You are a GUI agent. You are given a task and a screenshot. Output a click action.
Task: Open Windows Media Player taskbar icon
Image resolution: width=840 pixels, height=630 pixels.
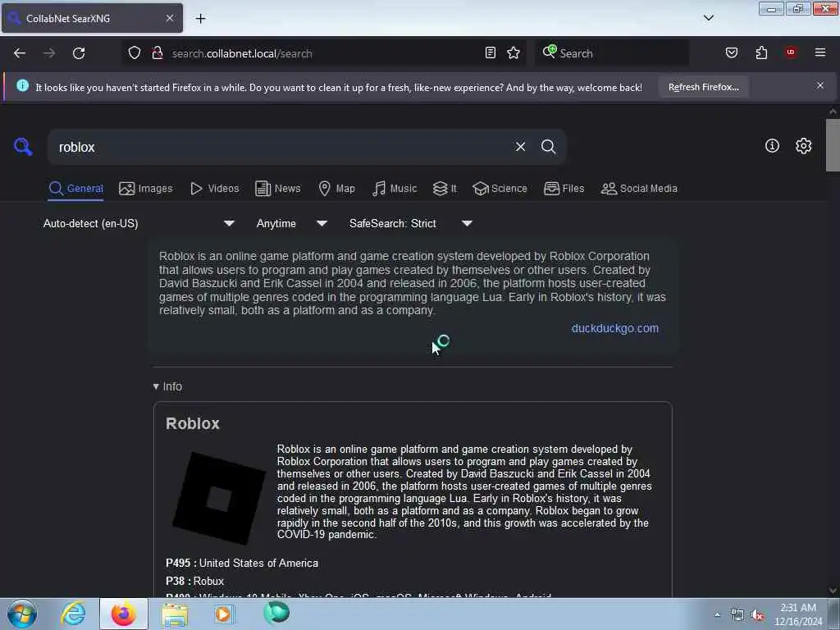click(224, 614)
